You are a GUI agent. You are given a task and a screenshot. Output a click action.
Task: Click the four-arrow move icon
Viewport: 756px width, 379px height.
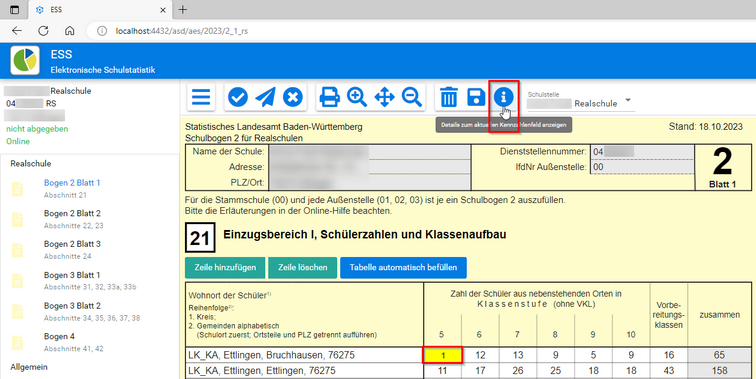[x=384, y=97]
